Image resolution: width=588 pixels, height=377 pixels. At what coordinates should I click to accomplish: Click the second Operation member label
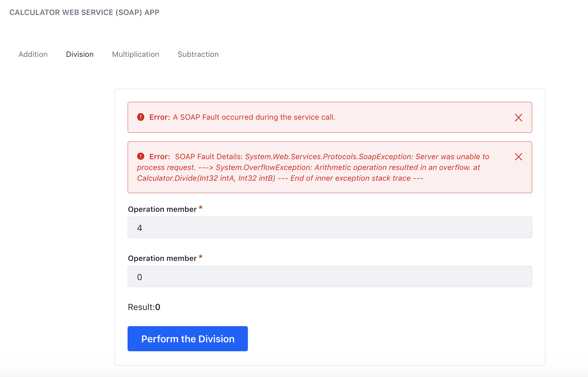[x=162, y=258]
